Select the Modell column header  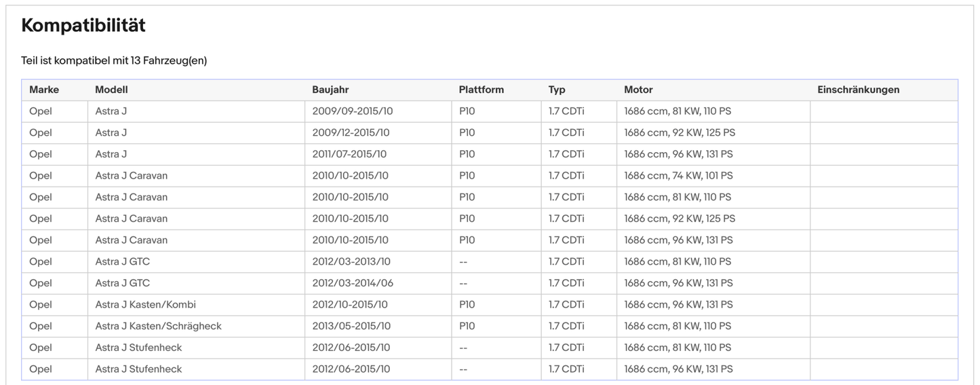(x=111, y=90)
